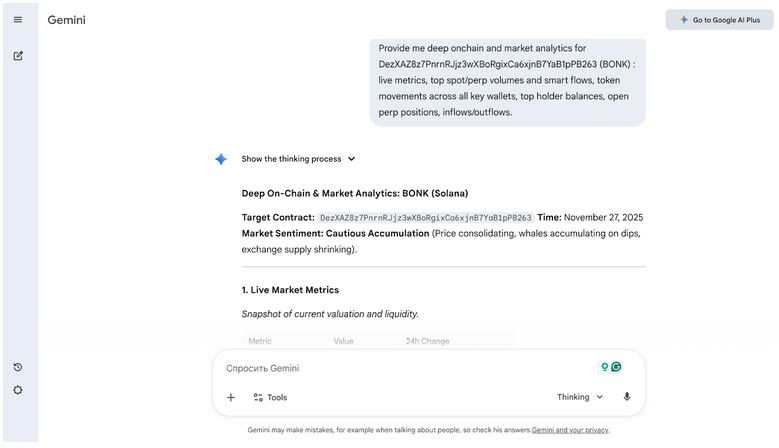This screenshot has width=779, height=448.
Task: Click the Gemini sparkle icon beside the response
Action: coord(221,159)
